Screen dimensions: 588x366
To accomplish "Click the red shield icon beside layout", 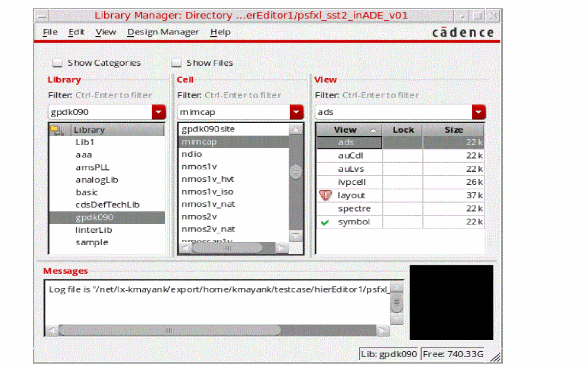I will (325, 195).
